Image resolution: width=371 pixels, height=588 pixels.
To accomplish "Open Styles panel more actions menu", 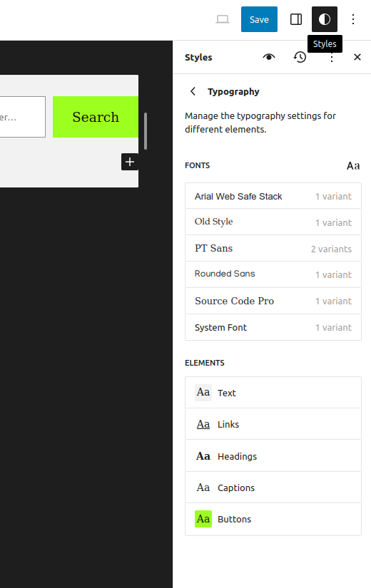I will click(332, 58).
